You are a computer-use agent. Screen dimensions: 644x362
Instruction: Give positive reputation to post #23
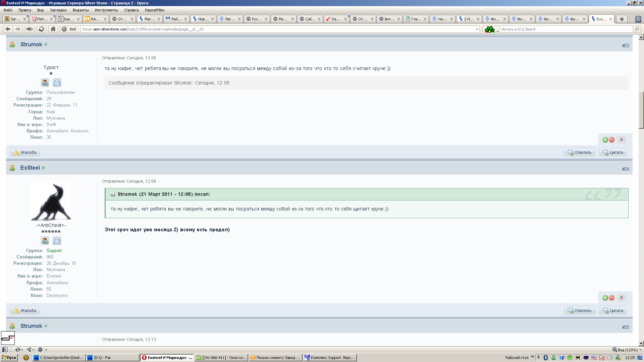(605, 140)
